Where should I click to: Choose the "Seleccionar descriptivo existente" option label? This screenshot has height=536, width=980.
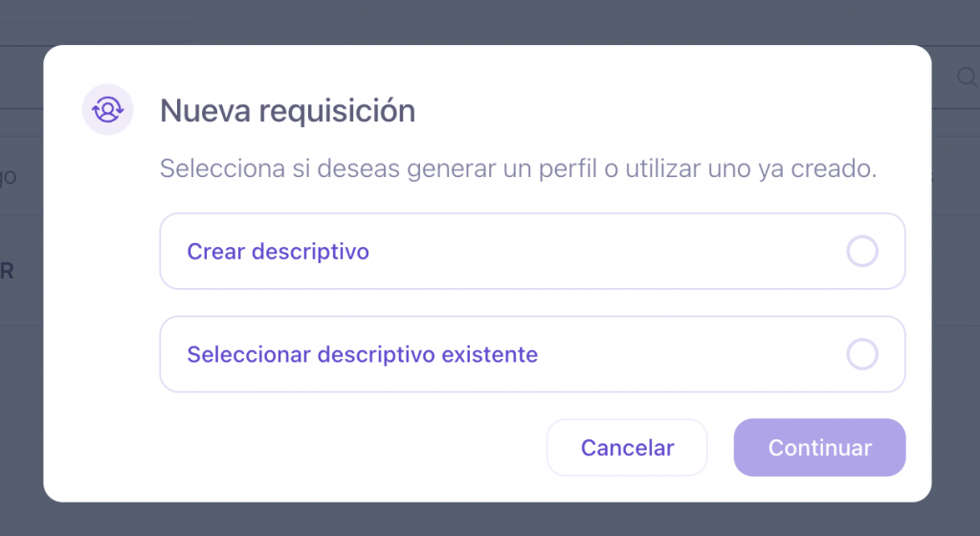(363, 355)
